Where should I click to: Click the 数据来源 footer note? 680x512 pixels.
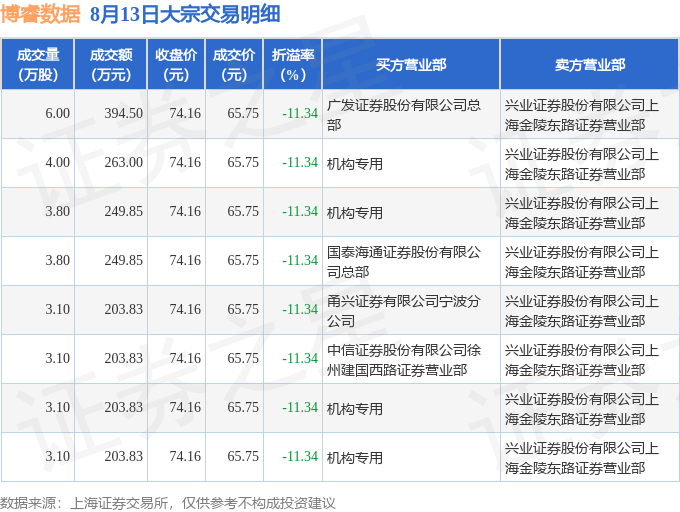coord(168,503)
